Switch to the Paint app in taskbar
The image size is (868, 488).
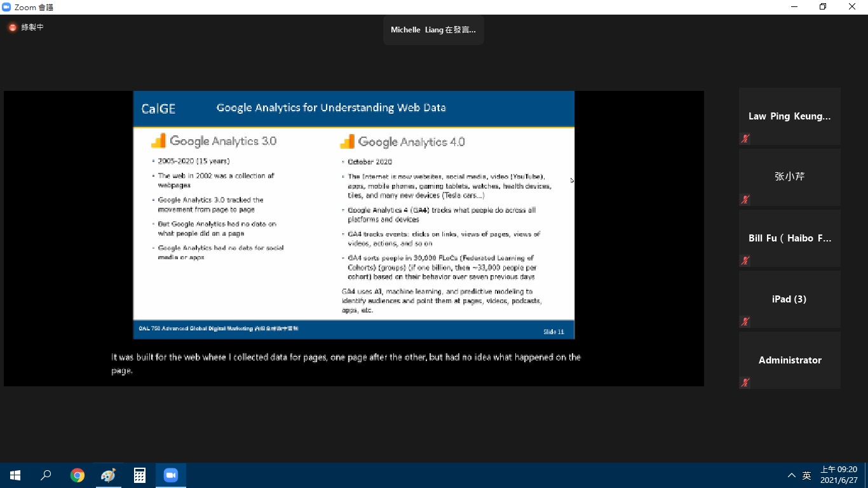point(109,475)
